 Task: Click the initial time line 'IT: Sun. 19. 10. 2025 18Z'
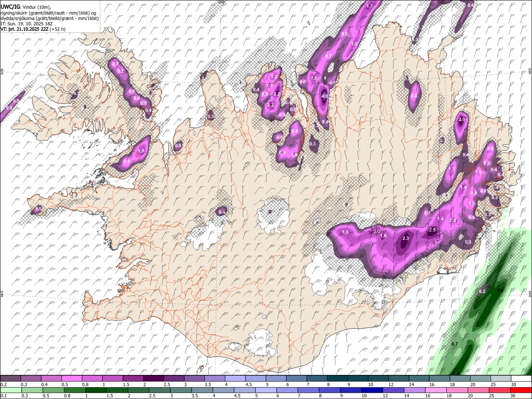(x=27, y=24)
